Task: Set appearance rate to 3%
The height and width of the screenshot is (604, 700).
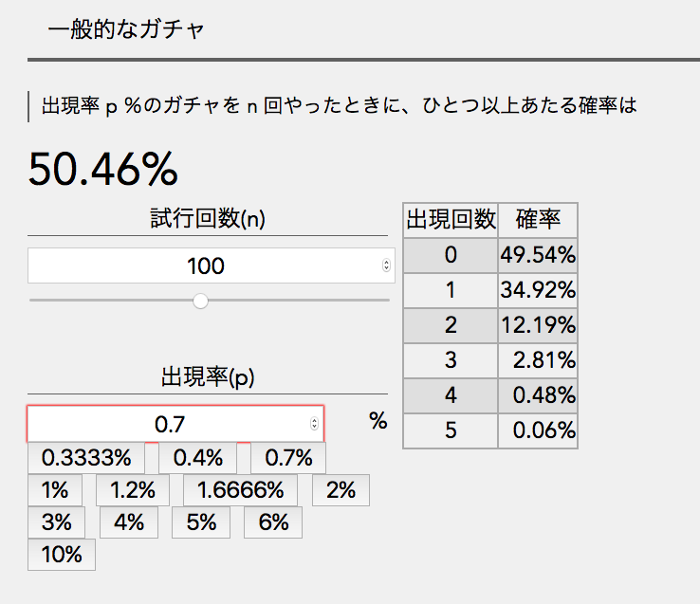Action: coord(56,522)
